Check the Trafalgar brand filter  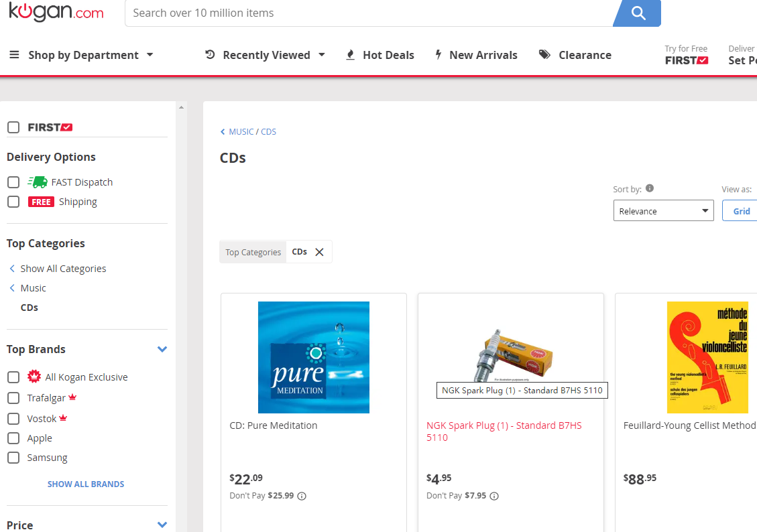tap(13, 398)
